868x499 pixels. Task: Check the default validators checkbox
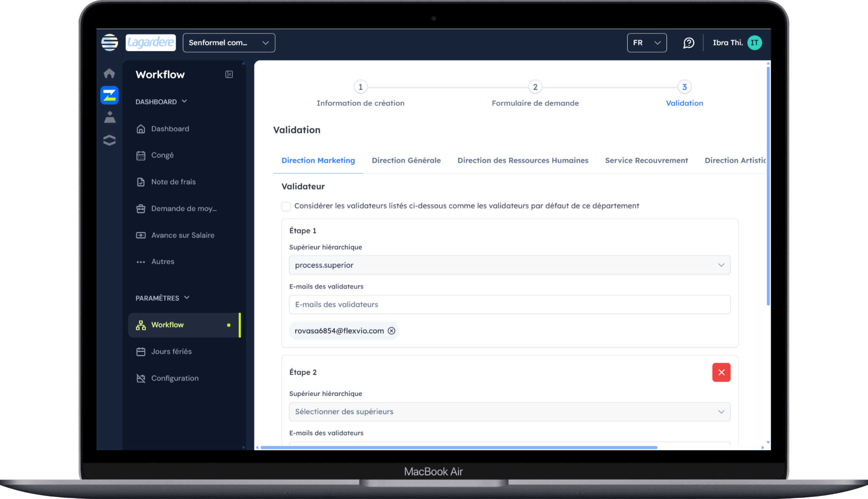tap(286, 207)
